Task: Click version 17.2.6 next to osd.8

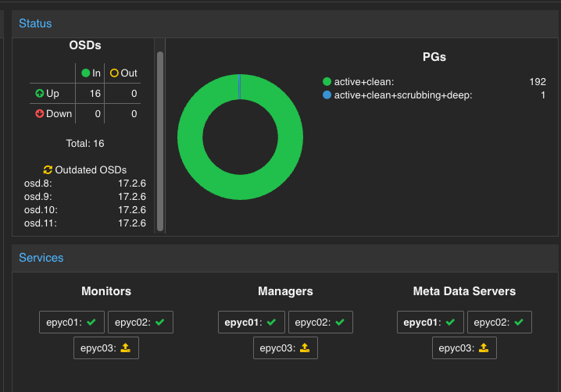Action: [x=132, y=184]
